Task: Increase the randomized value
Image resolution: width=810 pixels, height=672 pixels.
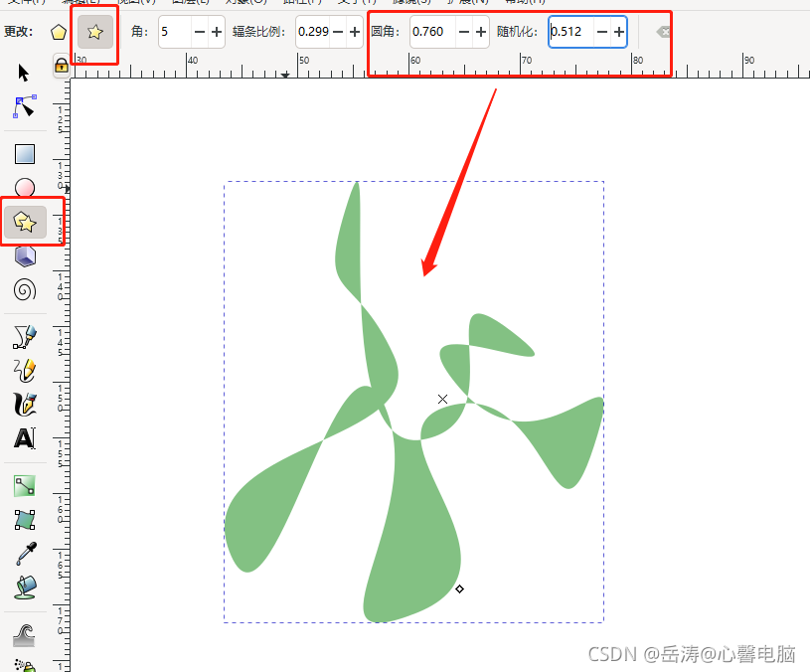Action: tap(619, 32)
